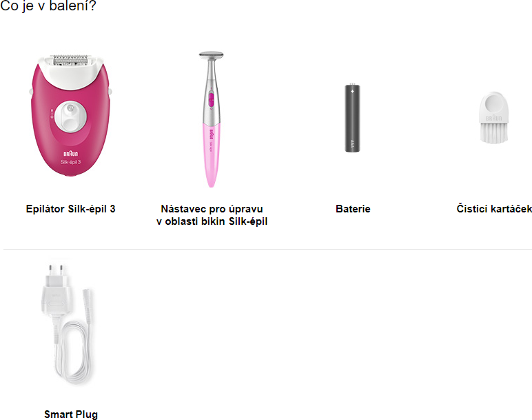The width and height of the screenshot is (532, 420).
Task: Open the white cleaning brush image
Action: [x=493, y=117]
